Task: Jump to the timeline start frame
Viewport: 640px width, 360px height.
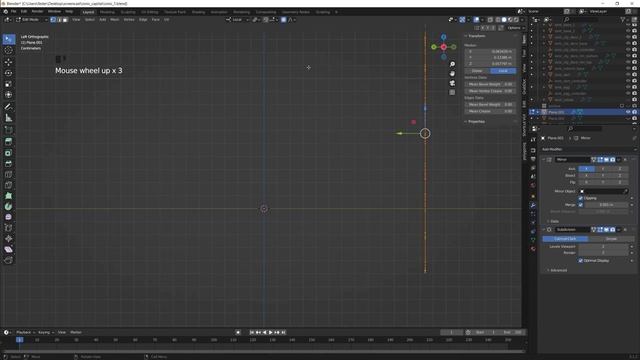Action: [x=252, y=332]
